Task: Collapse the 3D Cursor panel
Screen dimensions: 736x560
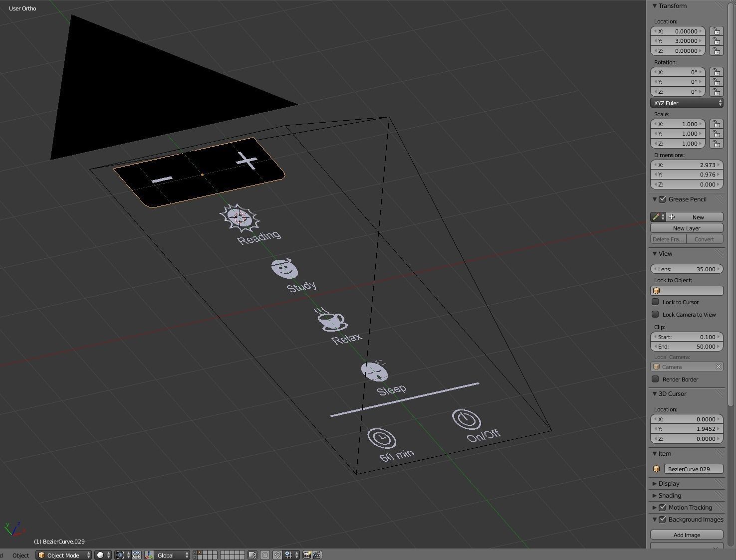Action: coord(655,394)
